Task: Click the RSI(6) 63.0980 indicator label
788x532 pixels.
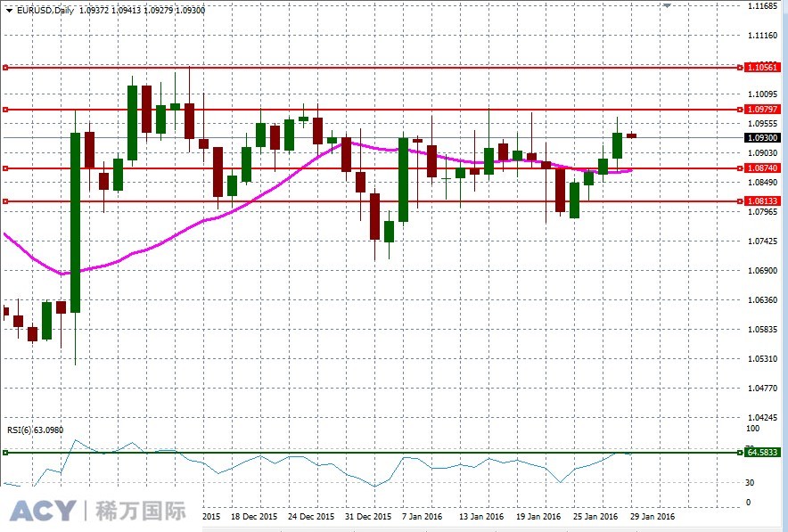Action: click(x=35, y=430)
